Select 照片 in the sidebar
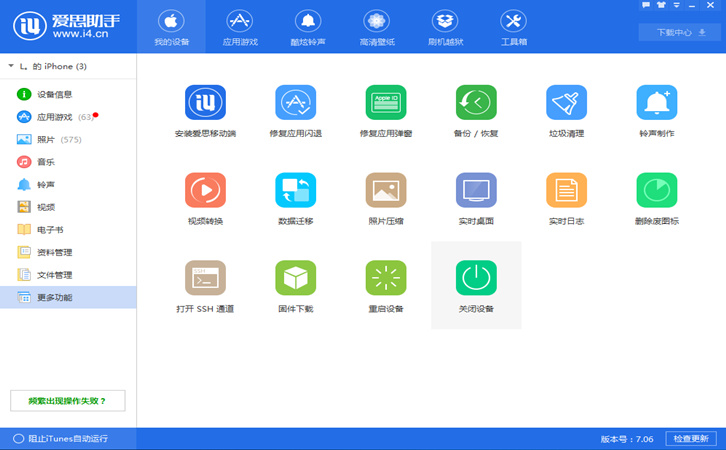726x450 pixels. coord(46,139)
